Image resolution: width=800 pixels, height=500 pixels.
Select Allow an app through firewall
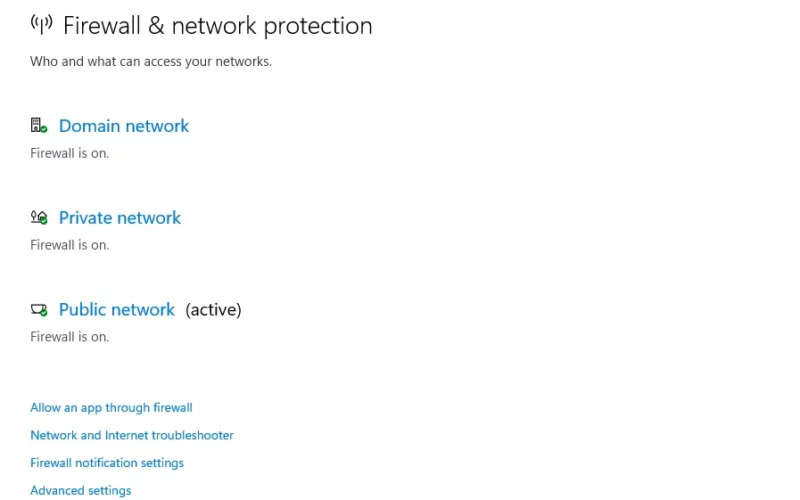click(111, 408)
